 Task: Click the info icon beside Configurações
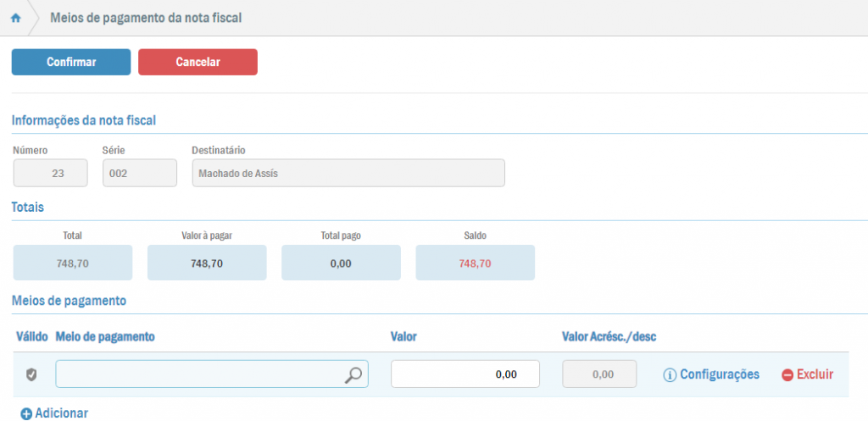670,374
